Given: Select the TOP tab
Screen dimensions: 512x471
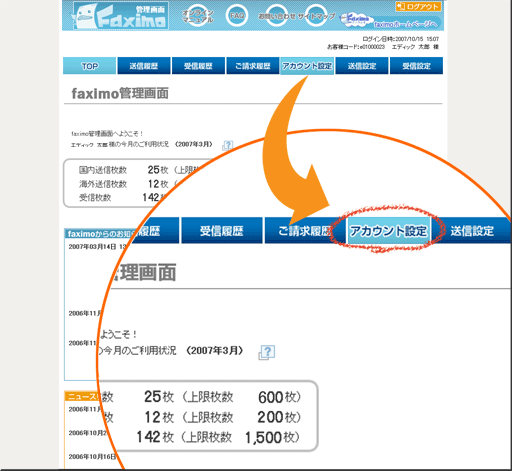Looking at the screenshot, I should 89,66.
